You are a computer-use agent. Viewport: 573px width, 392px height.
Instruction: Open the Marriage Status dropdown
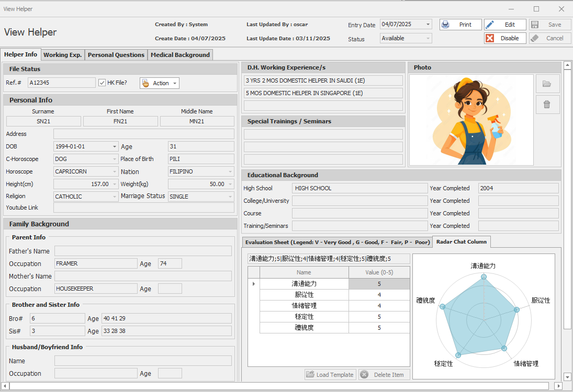click(x=230, y=197)
